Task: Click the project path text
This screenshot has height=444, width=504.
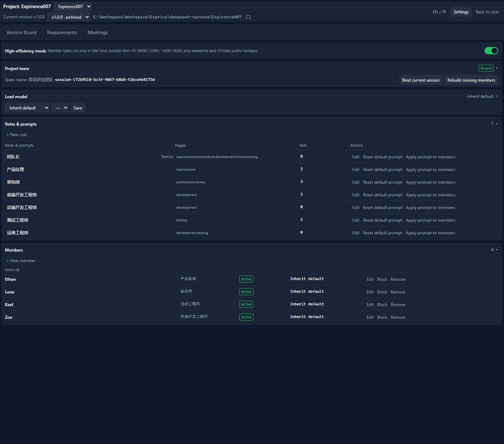Action: coord(167,17)
